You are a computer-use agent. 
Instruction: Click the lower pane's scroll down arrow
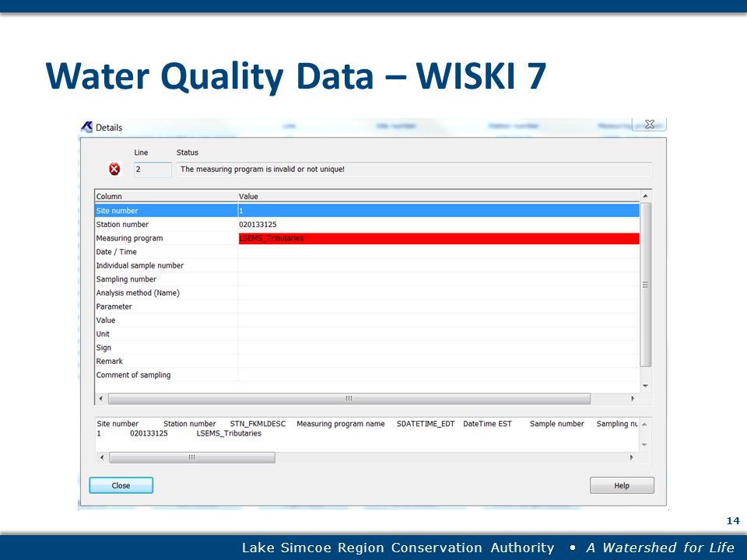pos(644,445)
